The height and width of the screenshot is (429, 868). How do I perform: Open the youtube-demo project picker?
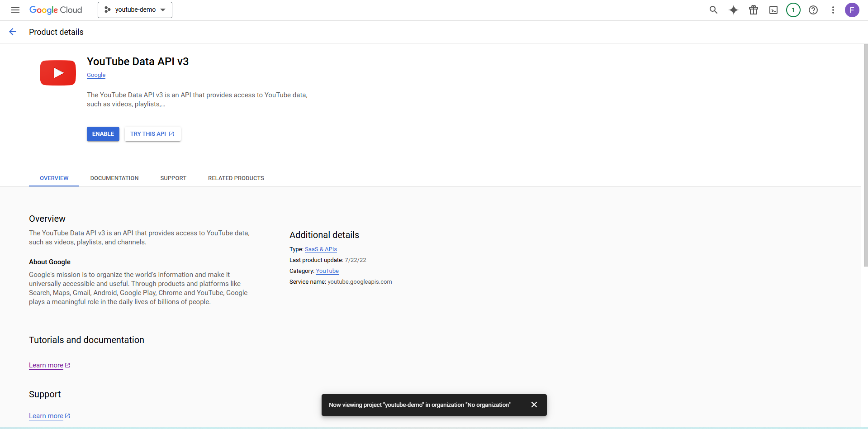click(134, 10)
